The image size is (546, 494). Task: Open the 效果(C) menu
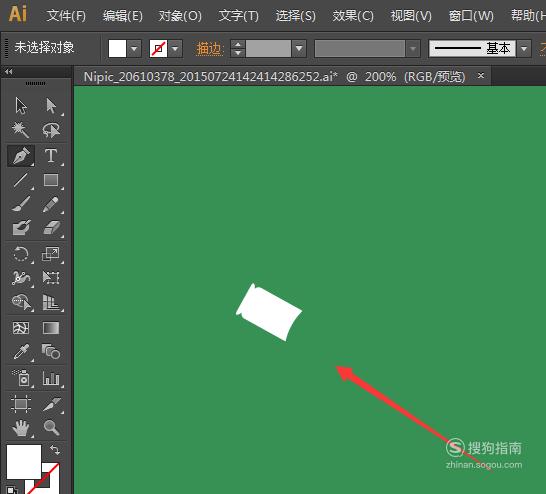(x=353, y=16)
